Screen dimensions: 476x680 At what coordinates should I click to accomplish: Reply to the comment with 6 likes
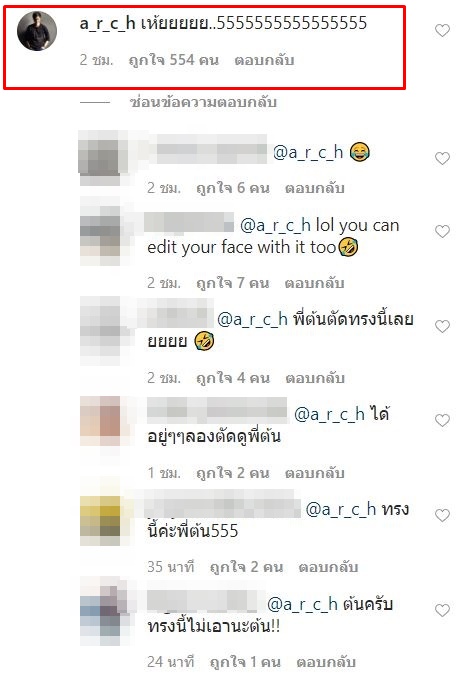(x=315, y=188)
